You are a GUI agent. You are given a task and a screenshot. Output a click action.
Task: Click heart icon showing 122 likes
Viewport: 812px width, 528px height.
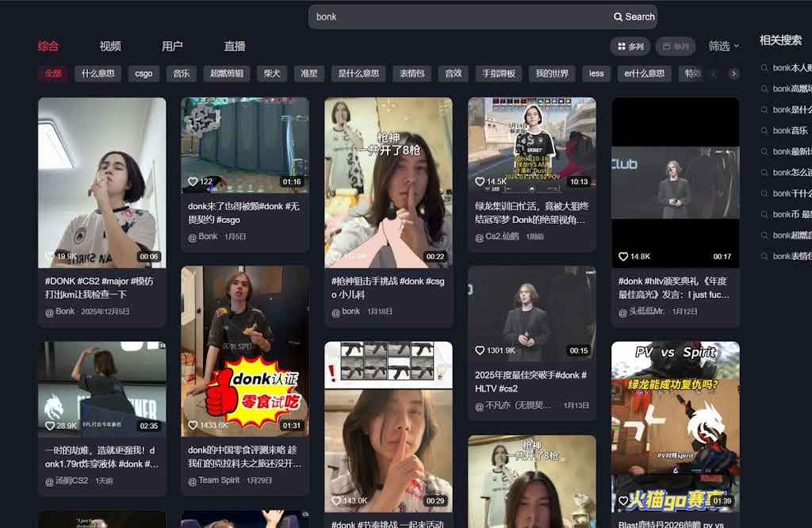(193, 182)
